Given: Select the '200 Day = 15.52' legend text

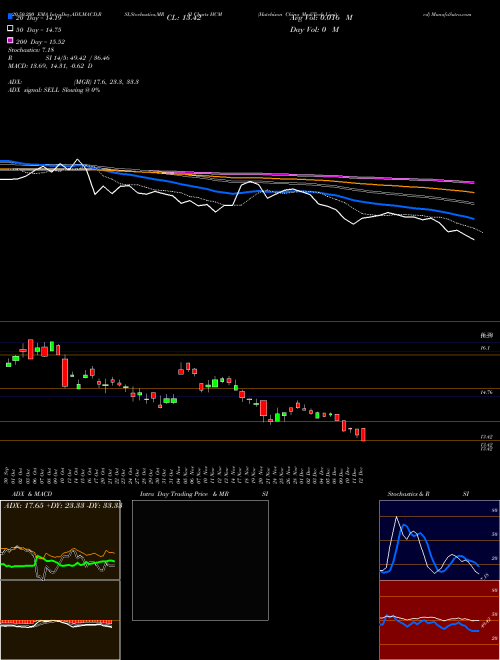Looking at the screenshot, I should 40,42.
